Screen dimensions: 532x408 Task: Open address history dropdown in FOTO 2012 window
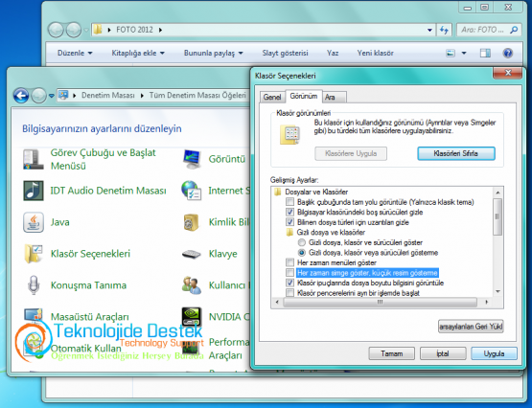(x=429, y=30)
